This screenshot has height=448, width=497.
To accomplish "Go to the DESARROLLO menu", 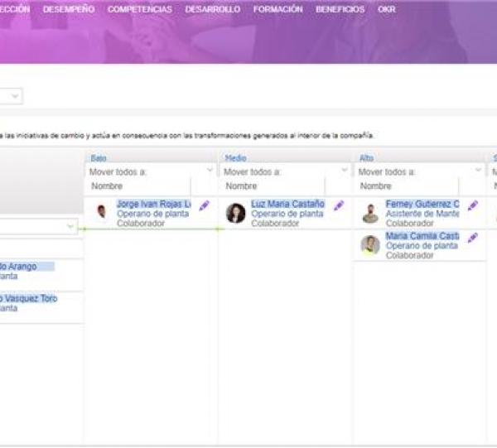I will point(213,9).
